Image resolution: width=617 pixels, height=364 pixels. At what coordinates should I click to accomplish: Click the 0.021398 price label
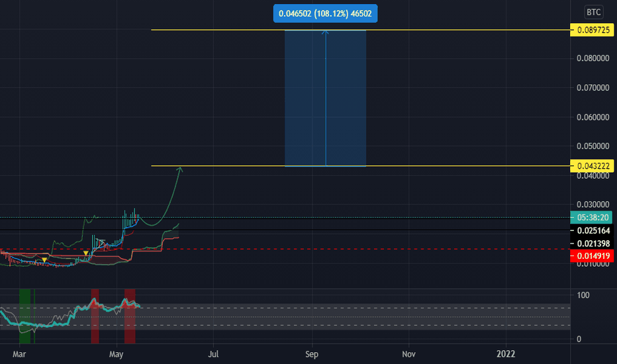592,244
